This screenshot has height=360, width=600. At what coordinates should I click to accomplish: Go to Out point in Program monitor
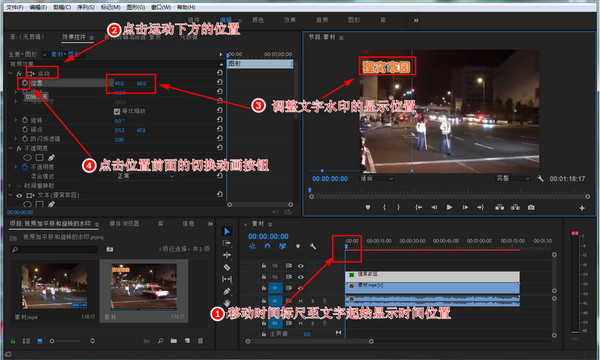pyautogui.click(x=480, y=207)
